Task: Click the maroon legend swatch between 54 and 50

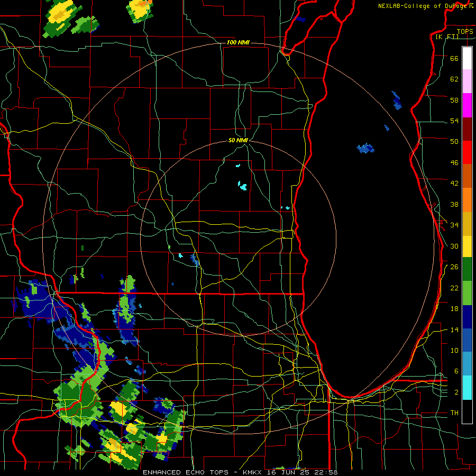Action: pos(467,129)
